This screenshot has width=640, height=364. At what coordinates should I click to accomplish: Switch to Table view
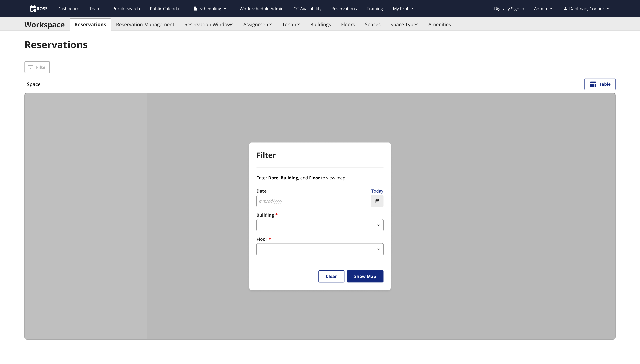click(600, 84)
